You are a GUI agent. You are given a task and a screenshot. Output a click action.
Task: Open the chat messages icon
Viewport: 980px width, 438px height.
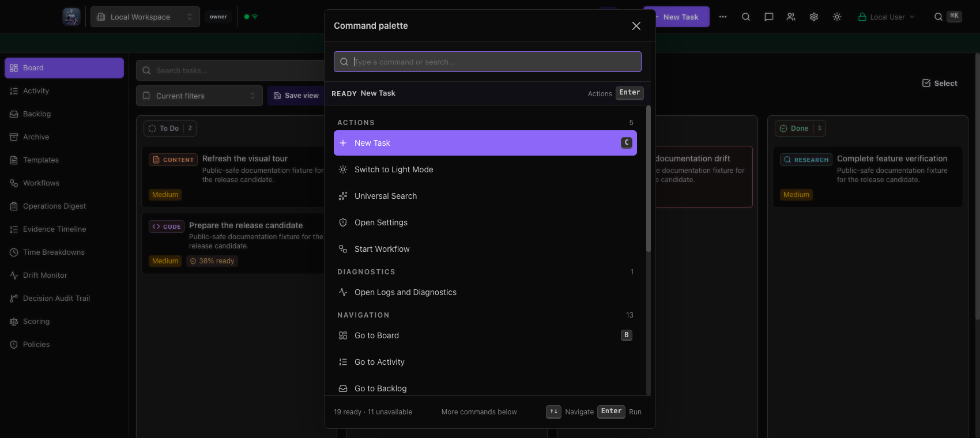(x=769, y=17)
